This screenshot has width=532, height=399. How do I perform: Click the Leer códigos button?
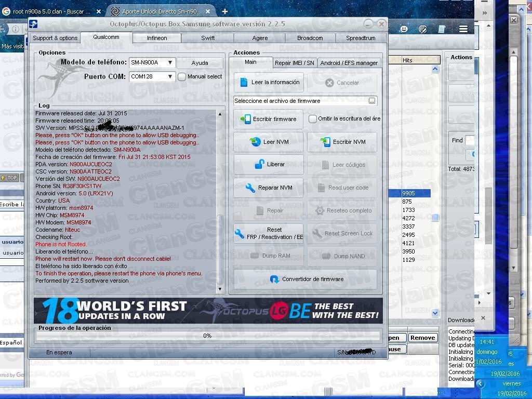coord(342,165)
